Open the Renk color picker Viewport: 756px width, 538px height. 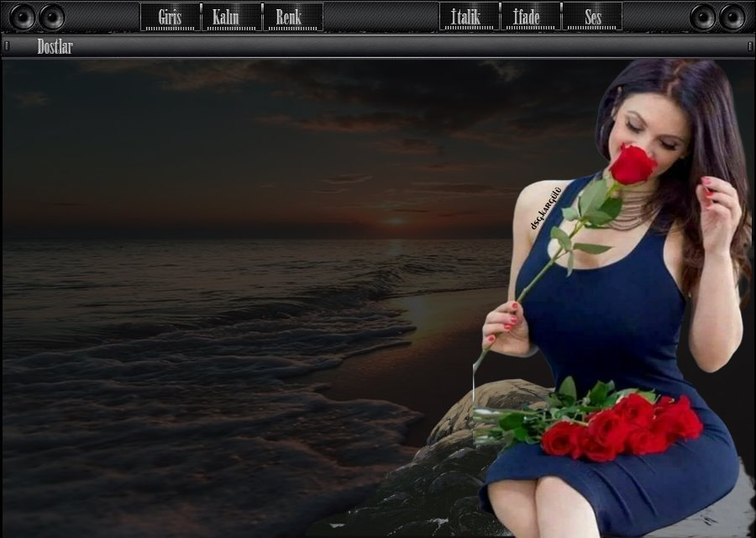[x=293, y=17]
